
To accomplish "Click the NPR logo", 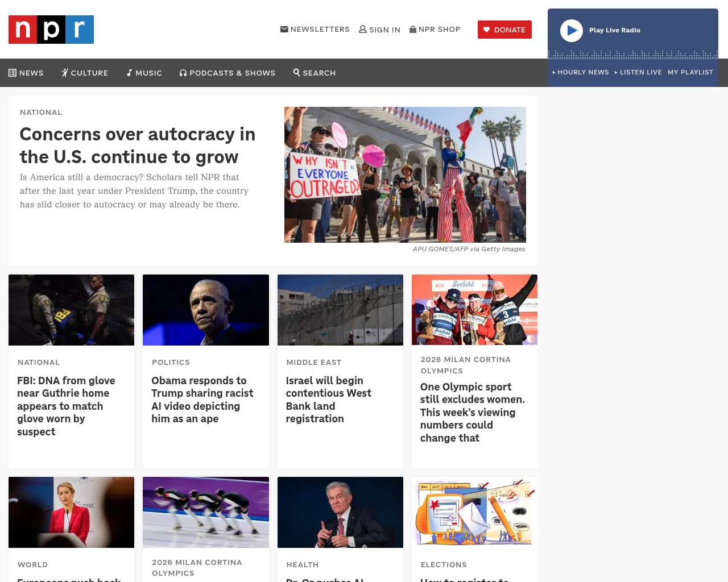I will (x=51, y=30).
